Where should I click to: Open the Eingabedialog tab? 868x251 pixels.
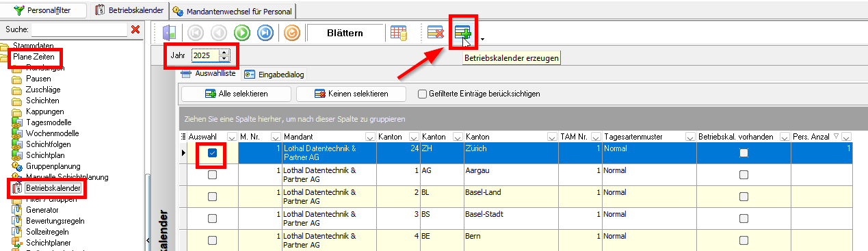(274, 74)
